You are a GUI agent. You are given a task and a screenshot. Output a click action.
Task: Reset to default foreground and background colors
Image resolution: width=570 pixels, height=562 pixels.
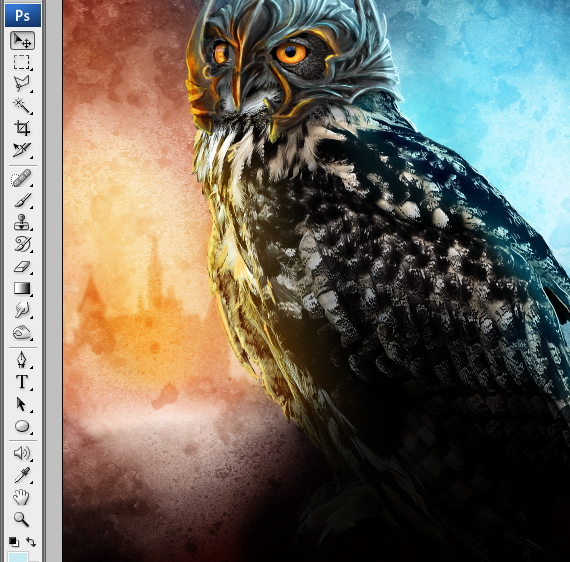(x=14, y=542)
